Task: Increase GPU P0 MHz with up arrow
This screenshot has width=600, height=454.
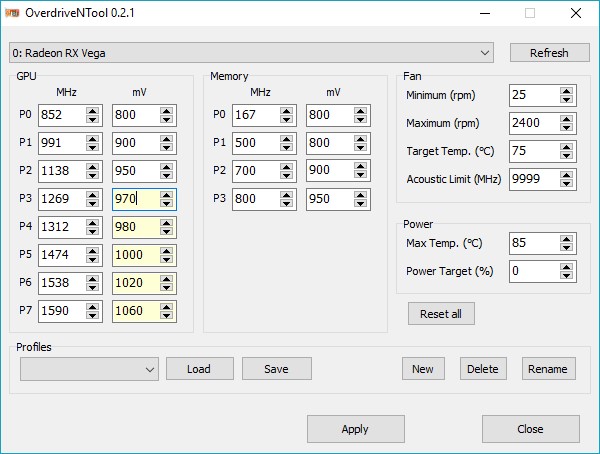Action: click(x=92, y=111)
